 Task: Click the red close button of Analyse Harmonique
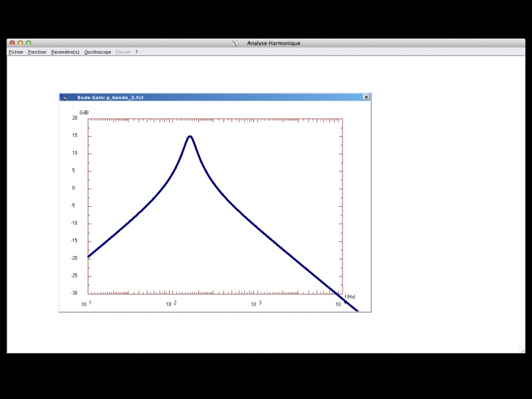12,43
